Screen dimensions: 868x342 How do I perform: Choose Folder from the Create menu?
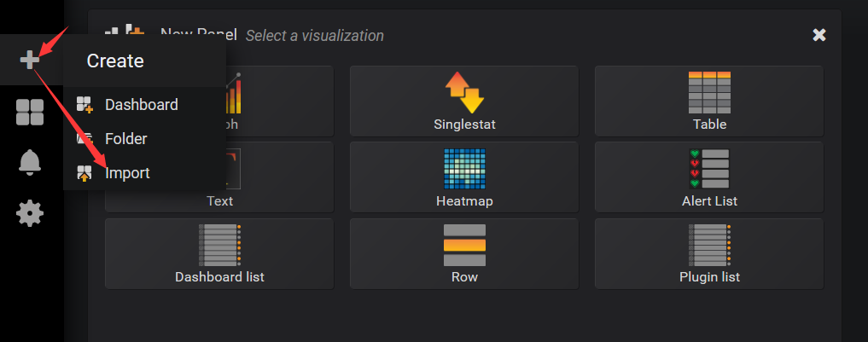click(126, 138)
